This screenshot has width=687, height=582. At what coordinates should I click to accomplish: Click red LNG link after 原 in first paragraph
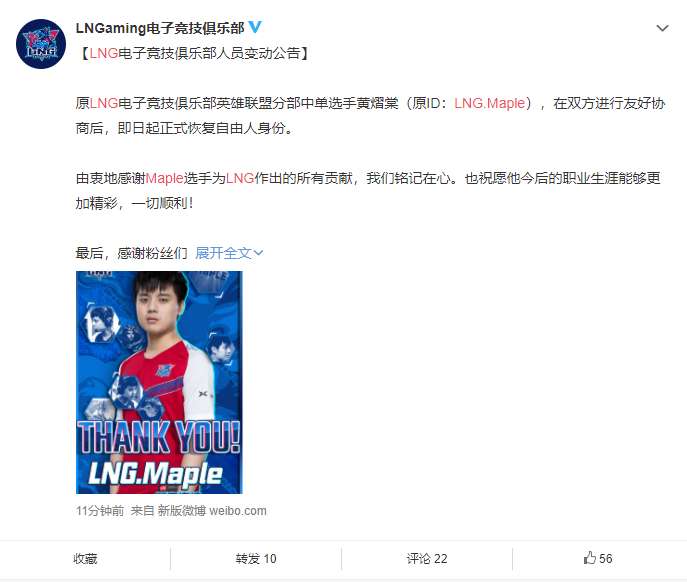(104, 103)
